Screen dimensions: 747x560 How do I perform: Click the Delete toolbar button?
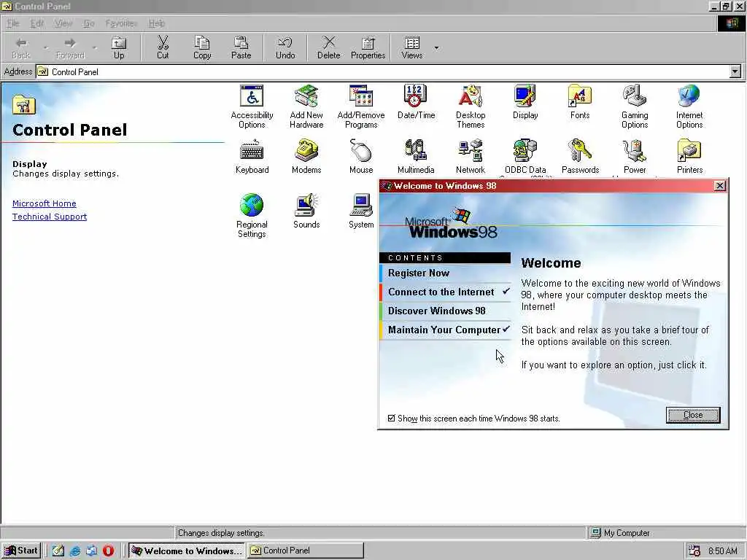coord(329,48)
